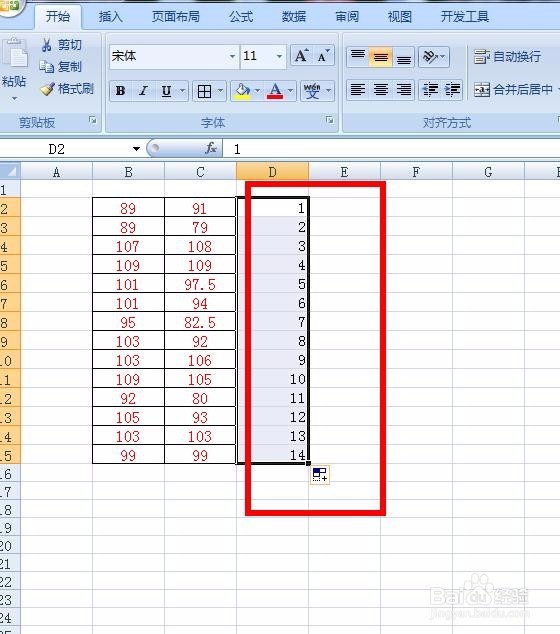Decrease indent icon

click(430, 89)
